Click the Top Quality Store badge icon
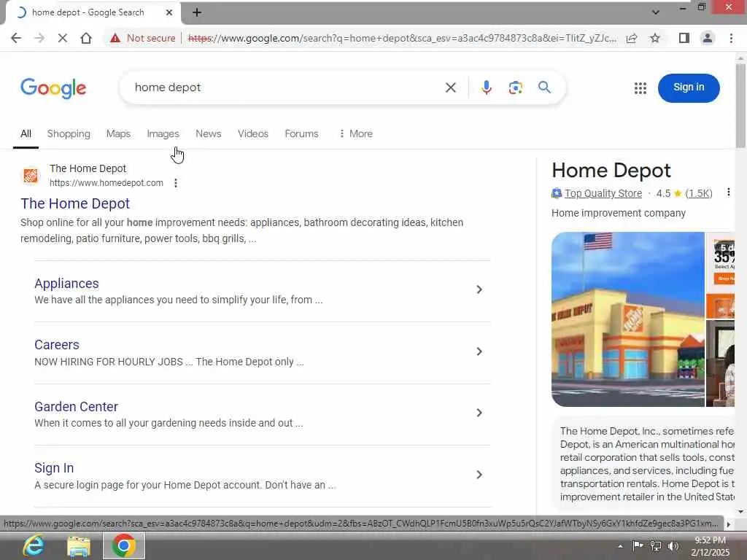747x560 pixels. pos(557,193)
